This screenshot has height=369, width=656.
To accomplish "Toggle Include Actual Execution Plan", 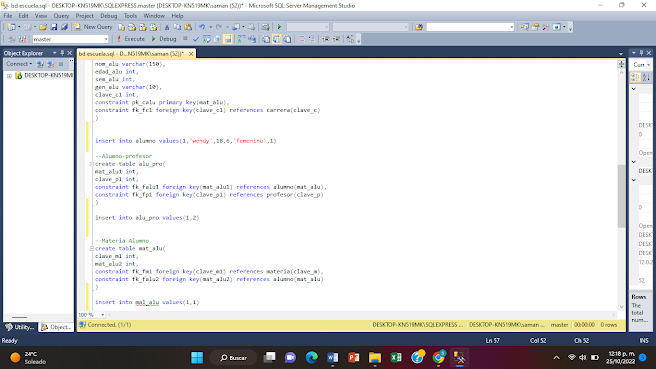I will coord(241,39).
